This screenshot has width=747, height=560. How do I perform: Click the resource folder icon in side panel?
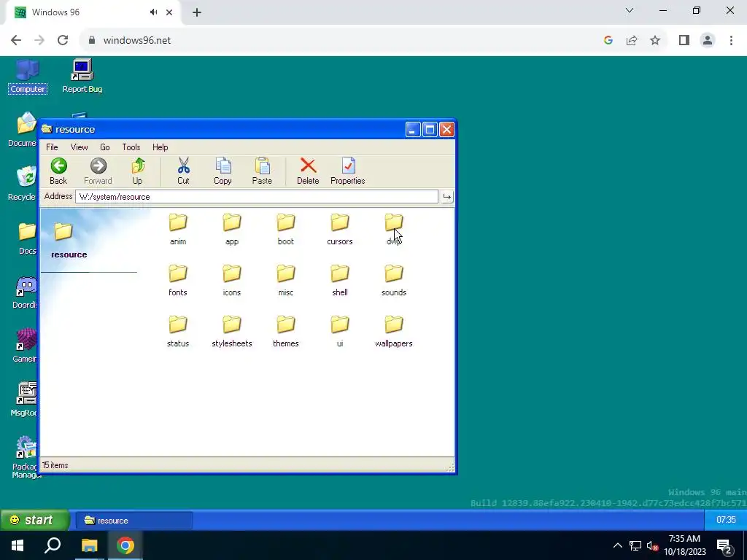click(x=63, y=232)
